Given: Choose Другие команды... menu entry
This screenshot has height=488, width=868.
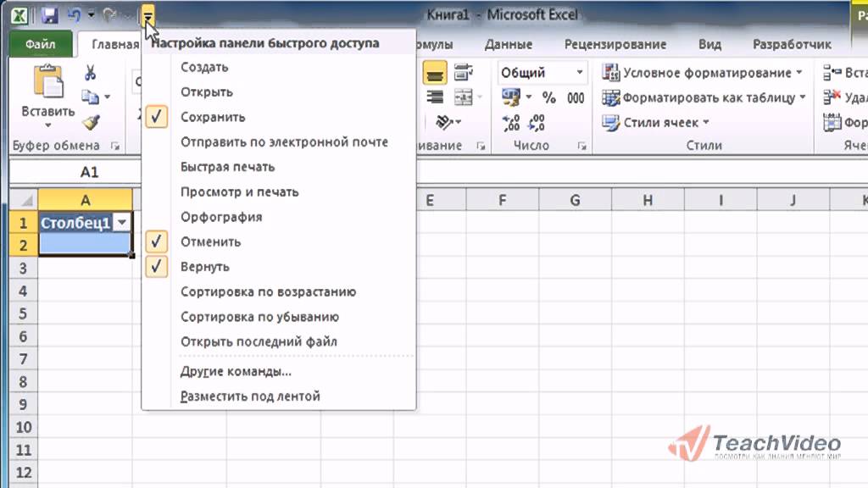Looking at the screenshot, I should click(x=279, y=371).
